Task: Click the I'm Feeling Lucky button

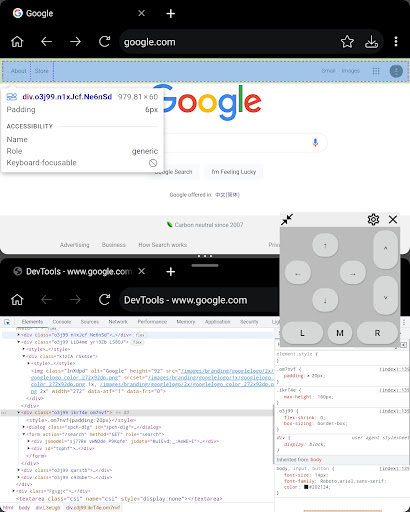Action: pyautogui.click(x=234, y=172)
